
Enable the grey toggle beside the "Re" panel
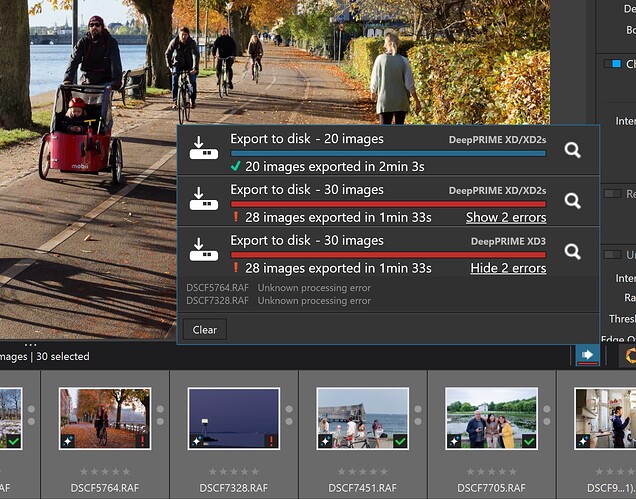[x=611, y=193]
